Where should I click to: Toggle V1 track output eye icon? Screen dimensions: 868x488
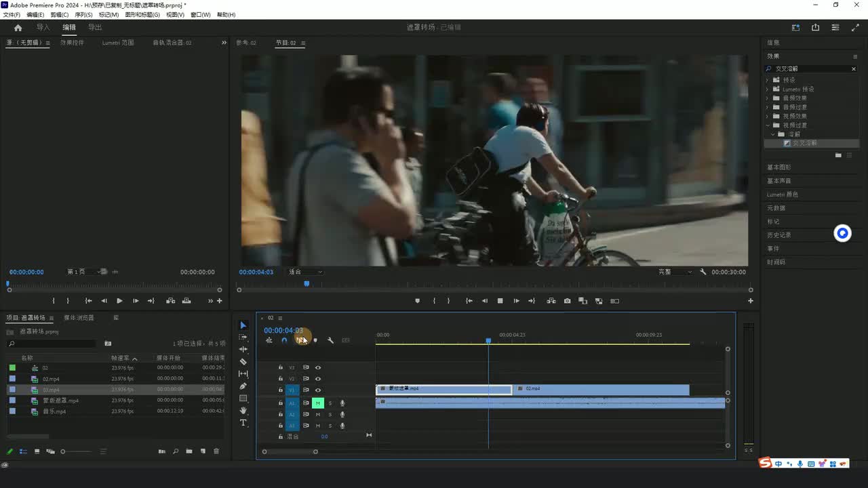[x=317, y=390]
